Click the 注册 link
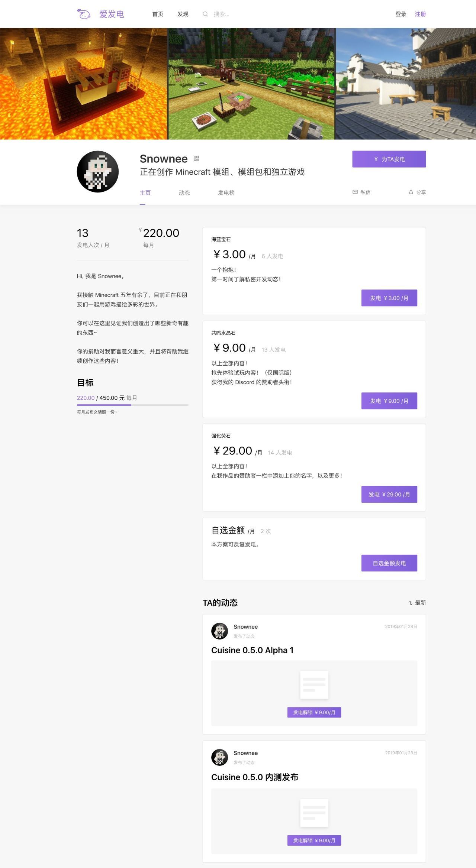The width and height of the screenshot is (476, 868). [x=420, y=14]
